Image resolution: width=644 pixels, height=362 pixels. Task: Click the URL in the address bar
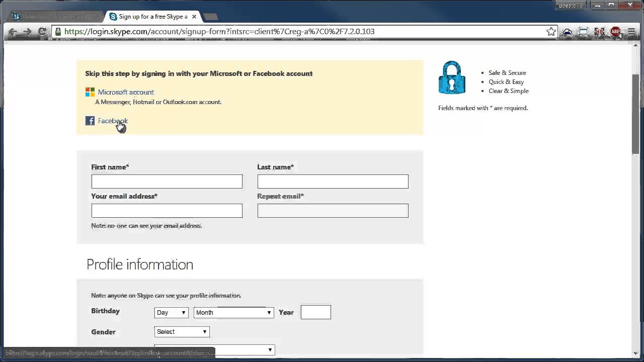(x=219, y=32)
